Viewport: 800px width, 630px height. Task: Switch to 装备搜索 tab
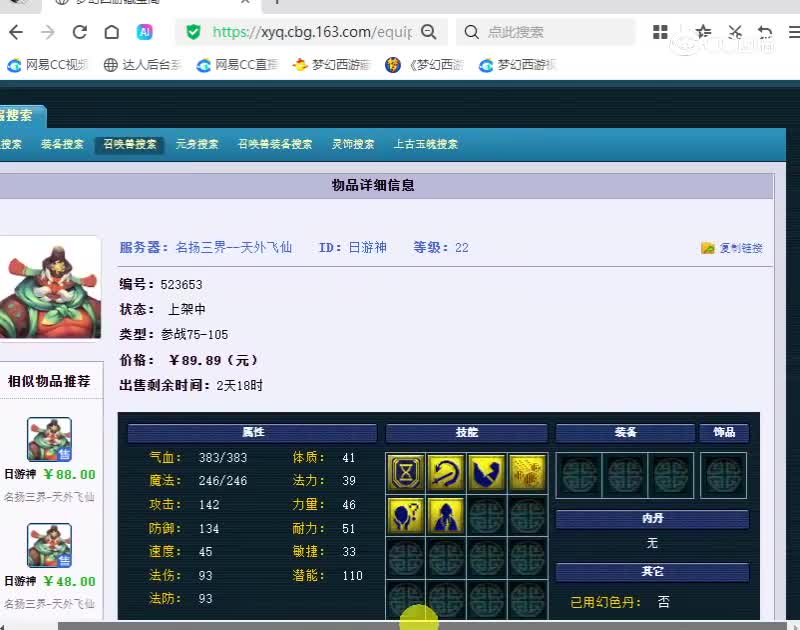pyautogui.click(x=62, y=144)
